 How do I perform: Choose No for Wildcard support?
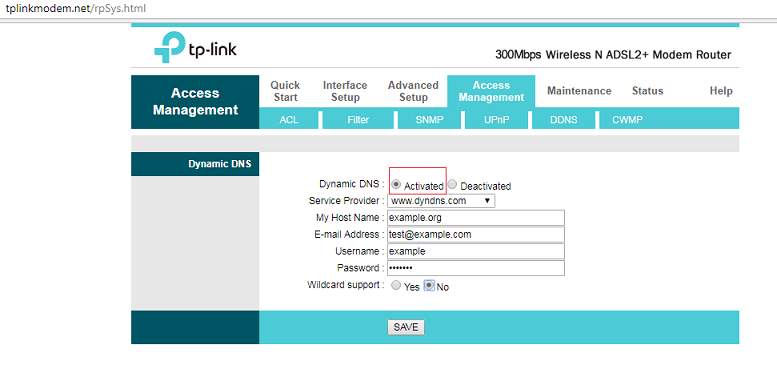click(x=429, y=285)
